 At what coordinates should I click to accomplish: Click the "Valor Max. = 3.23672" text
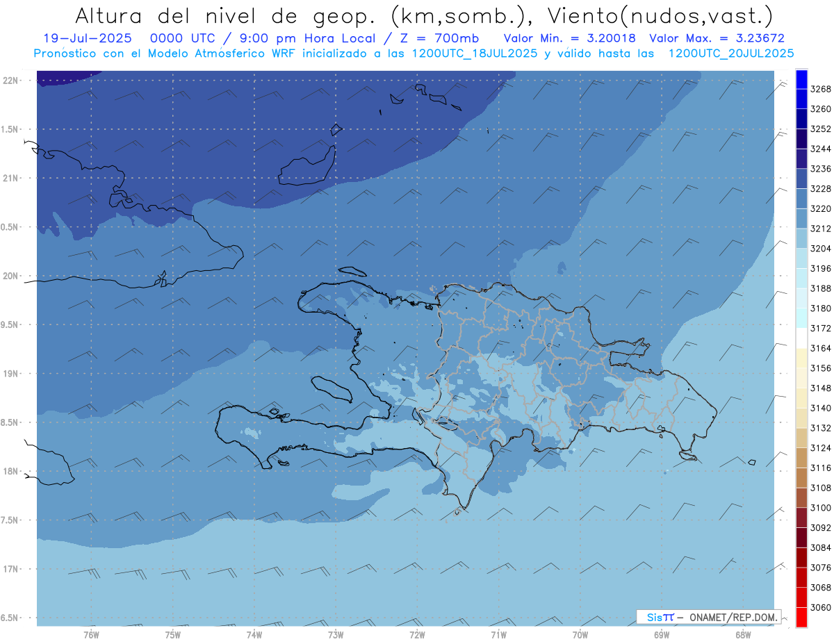pyautogui.click(x=716, y=38)
